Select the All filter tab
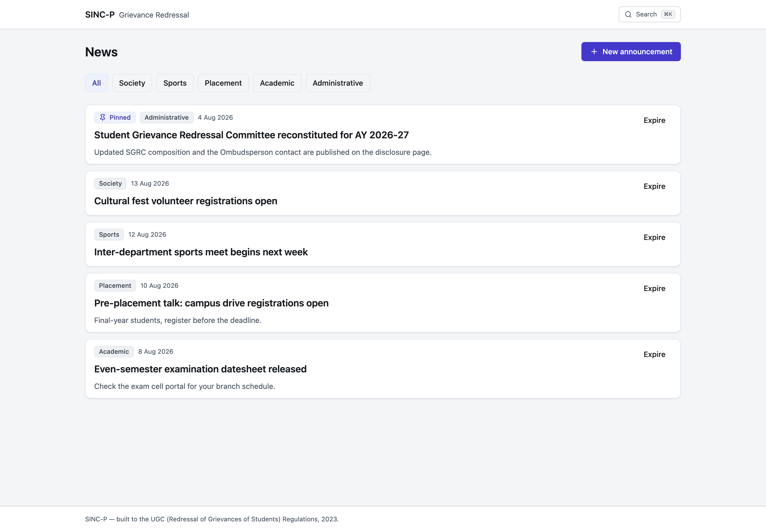Viewport: 766px width, 532px height. (96, 83)
